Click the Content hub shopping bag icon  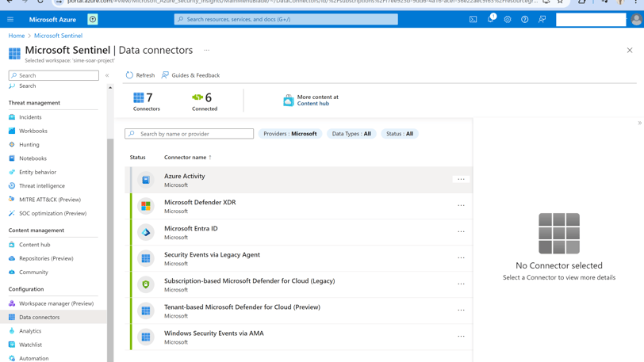pyautogui.click(x=289, y=100)
